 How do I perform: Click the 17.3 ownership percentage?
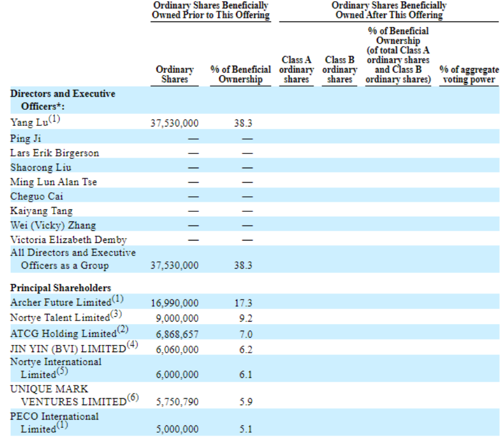[x=243, y=303]
